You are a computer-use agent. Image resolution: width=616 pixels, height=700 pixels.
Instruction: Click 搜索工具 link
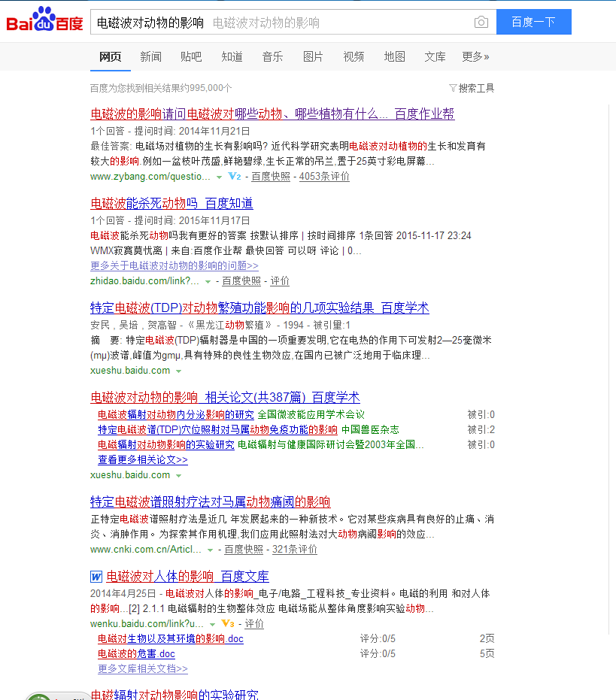point(476,88)
